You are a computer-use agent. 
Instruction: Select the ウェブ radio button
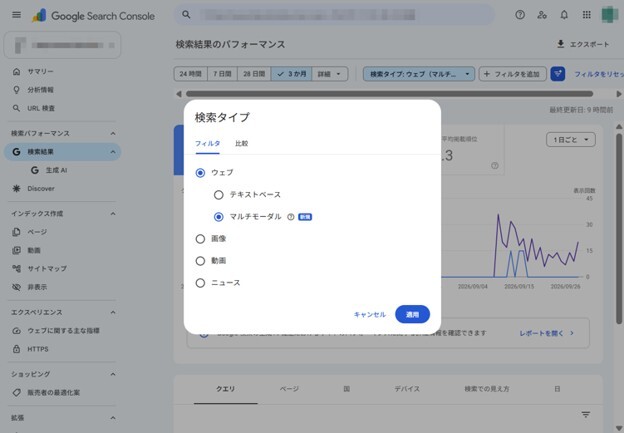[x=200, y=173]
